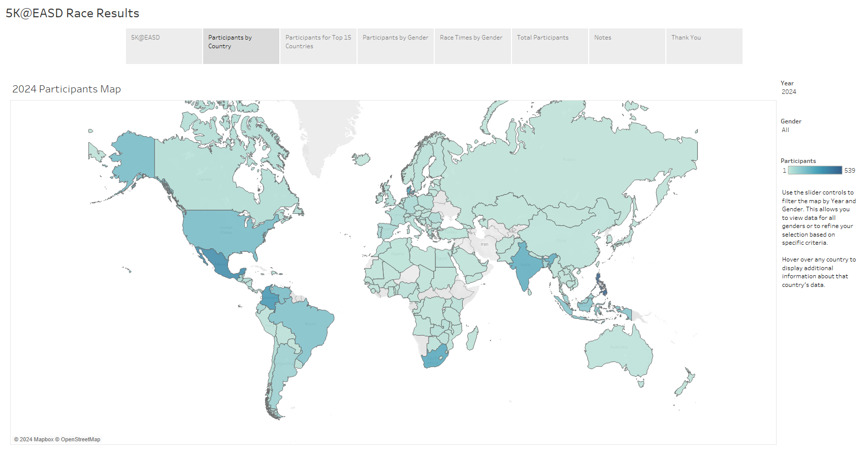Switch to Participants for Top 15 Countries

coord(318,46)
